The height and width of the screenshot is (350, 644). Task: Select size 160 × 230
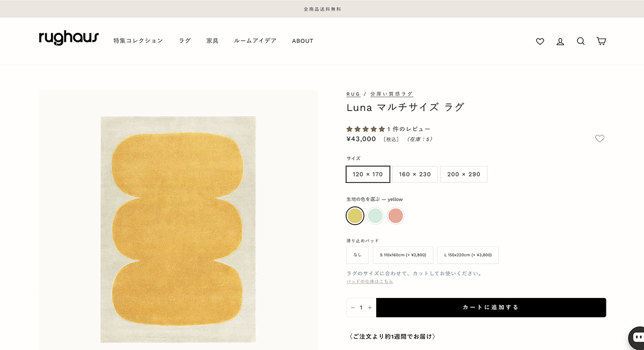[x=415, y=174]
